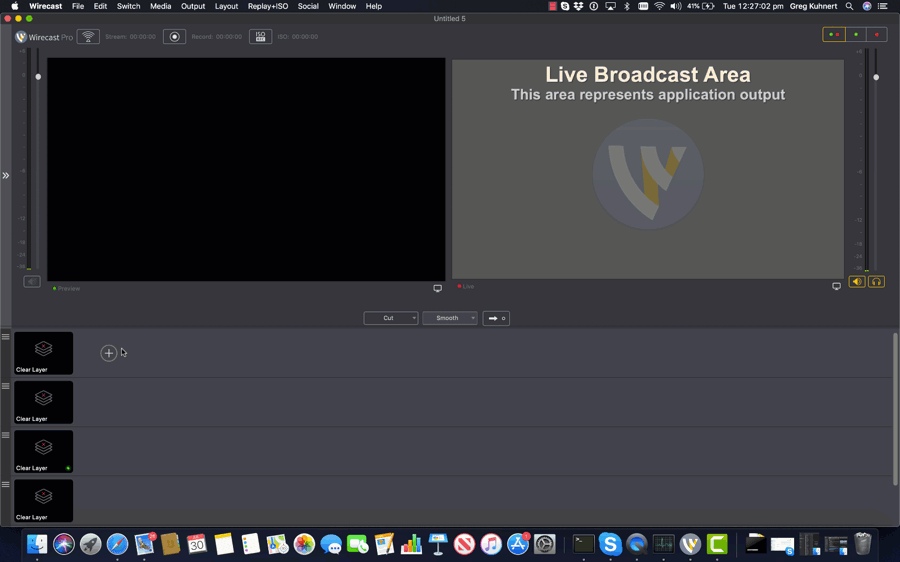The height and width of the screenshot is (562, 900).
Task: Show Preview only layout button
Action: (x=856, y=34)
